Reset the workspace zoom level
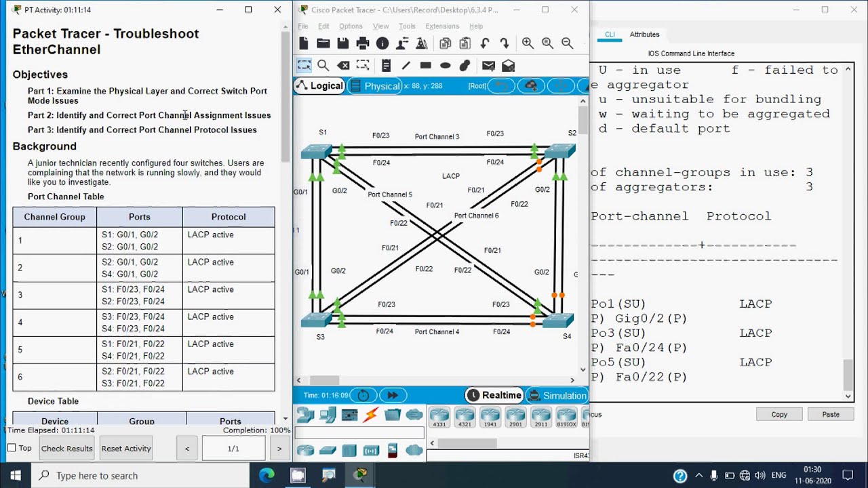The image size is (868, 488). 547,43
